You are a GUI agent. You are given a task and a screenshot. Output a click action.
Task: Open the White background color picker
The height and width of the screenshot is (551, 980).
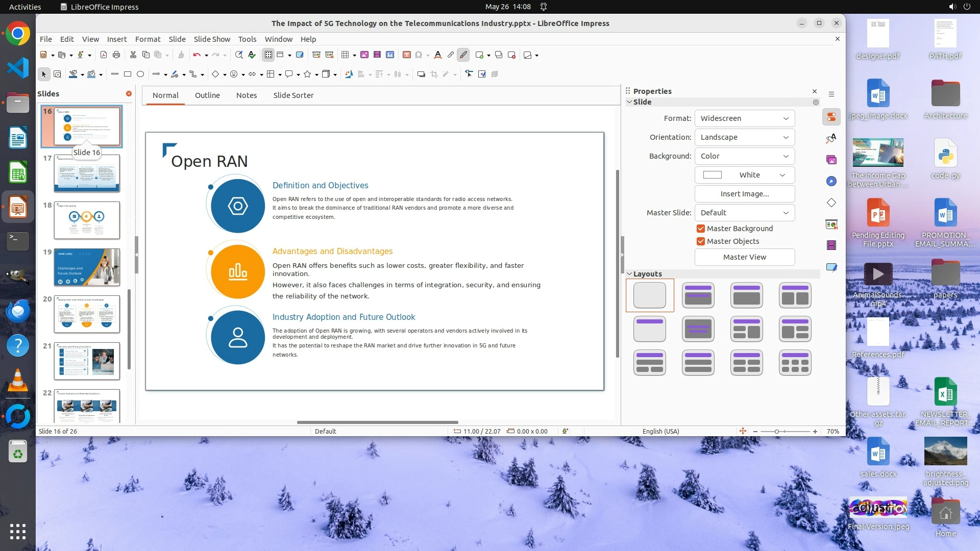(x=744, y=175)
